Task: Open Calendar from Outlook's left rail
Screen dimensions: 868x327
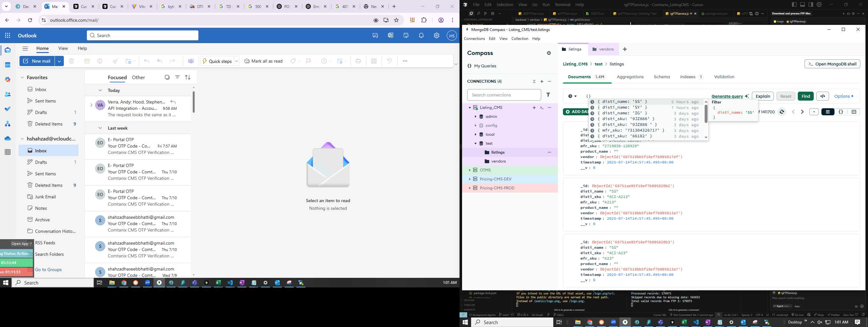Action: coord(8,65)
